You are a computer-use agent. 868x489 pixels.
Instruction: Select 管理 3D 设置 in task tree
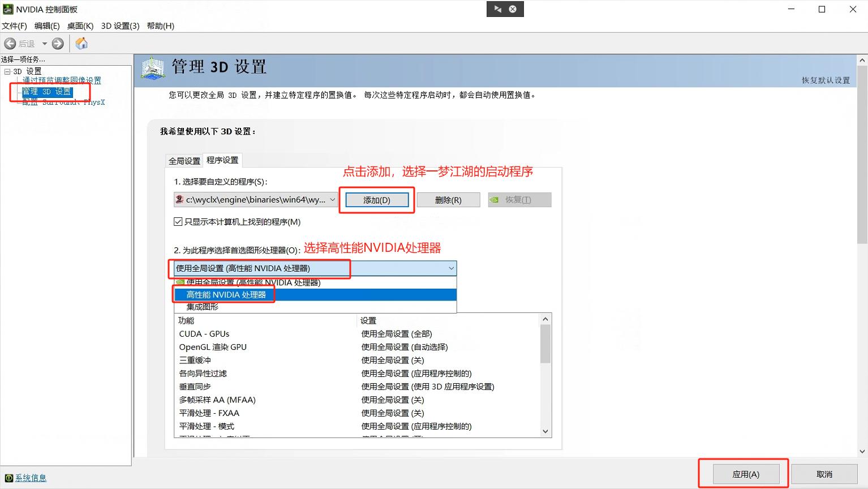coord(47,92)
